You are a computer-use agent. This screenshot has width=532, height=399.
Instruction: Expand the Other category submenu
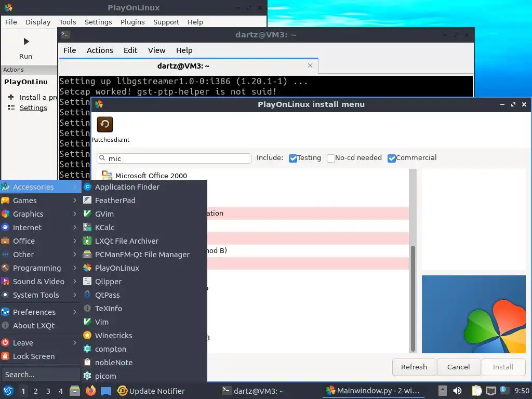coord(40,255)
